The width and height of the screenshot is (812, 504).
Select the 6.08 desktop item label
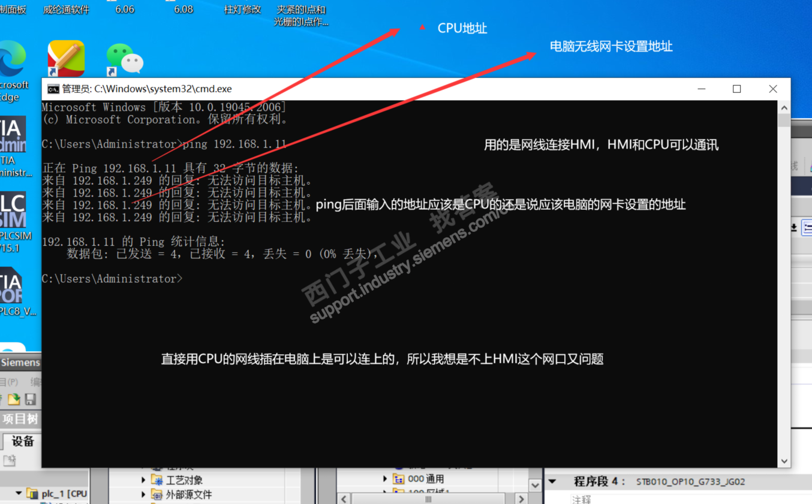point(184,10)
